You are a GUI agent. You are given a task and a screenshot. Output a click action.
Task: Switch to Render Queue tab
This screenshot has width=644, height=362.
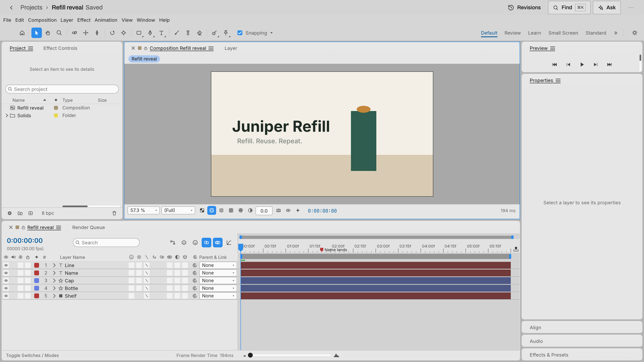pyautogui.click(x=89, y=227)
